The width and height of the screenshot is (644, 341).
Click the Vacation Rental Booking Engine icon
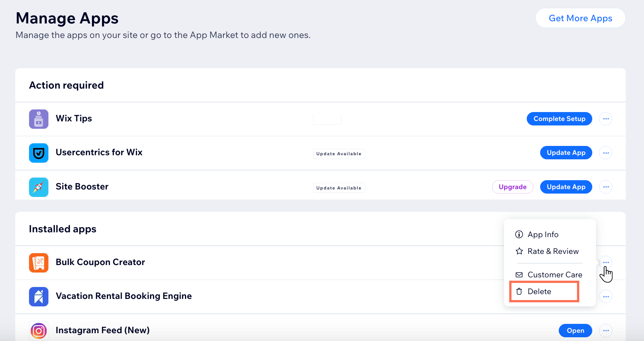(39, 297)
